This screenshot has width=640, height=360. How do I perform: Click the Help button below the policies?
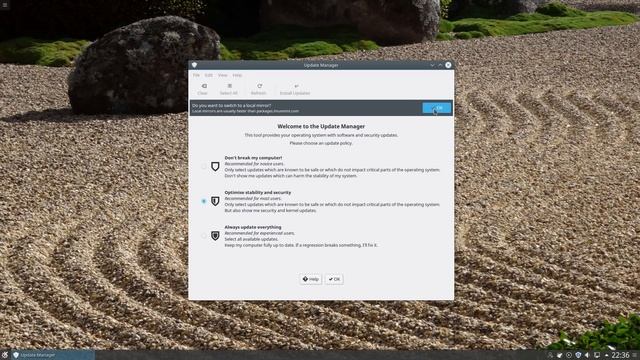[x=311, y=279]
